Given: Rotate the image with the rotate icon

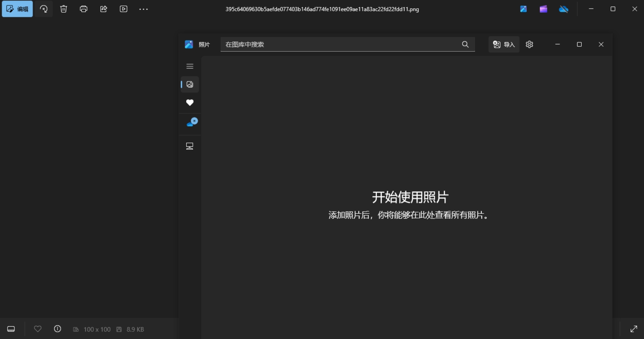Looking at the screenshot, I should tap(44, 9).
